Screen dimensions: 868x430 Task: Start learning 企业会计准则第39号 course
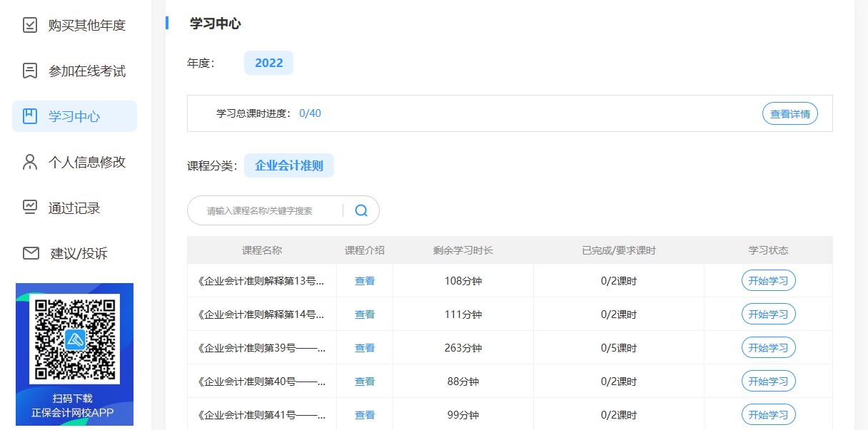(768, 347)
